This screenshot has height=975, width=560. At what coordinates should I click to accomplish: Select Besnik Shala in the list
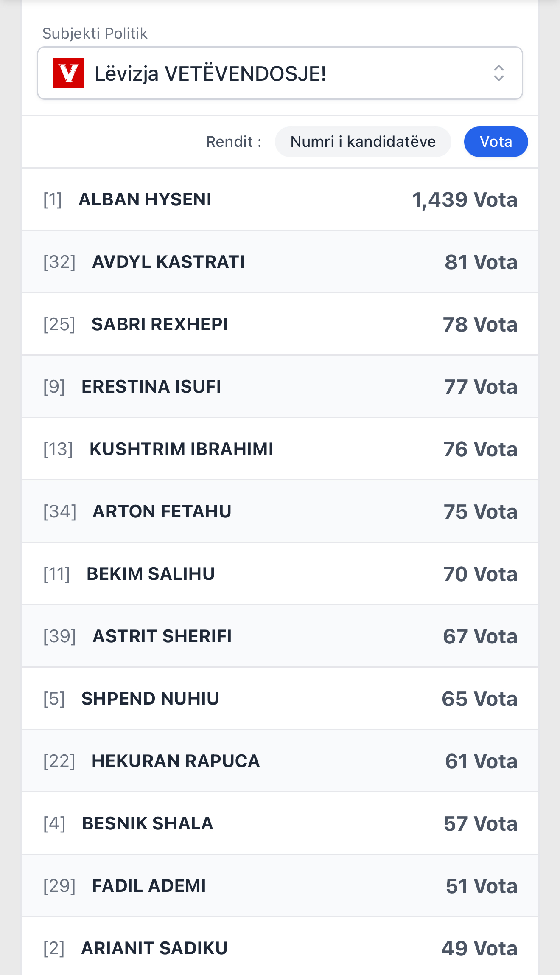tap(280, 823)
